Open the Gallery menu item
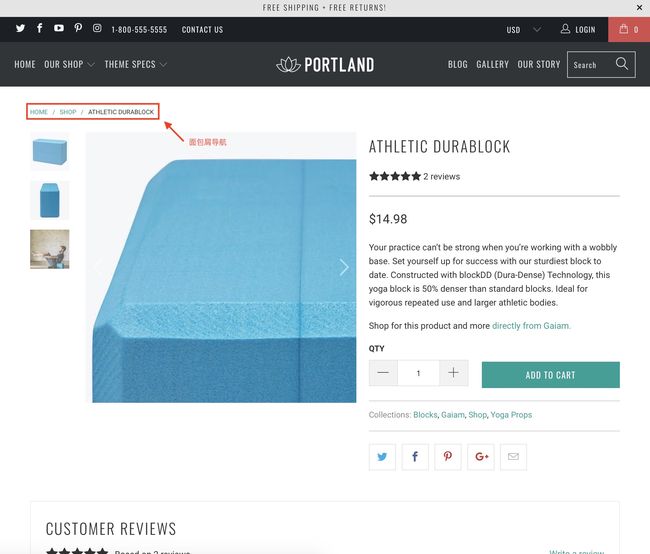This screenshot has width=650, height=554. (492, 64)
